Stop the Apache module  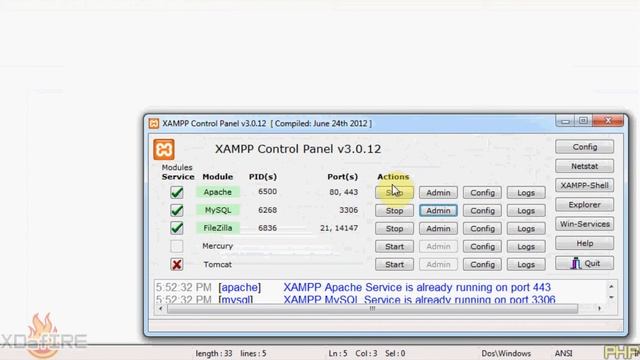394,193
